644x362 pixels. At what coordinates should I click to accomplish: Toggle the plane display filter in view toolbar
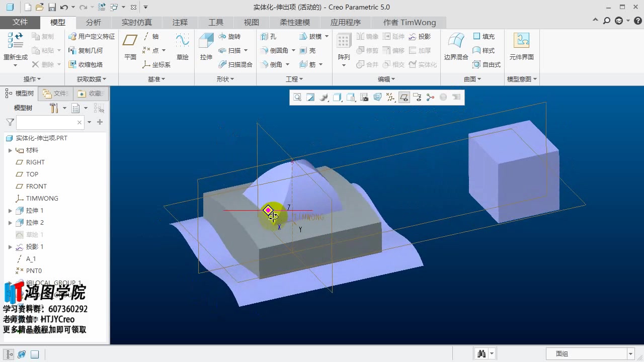coord(404,98)
